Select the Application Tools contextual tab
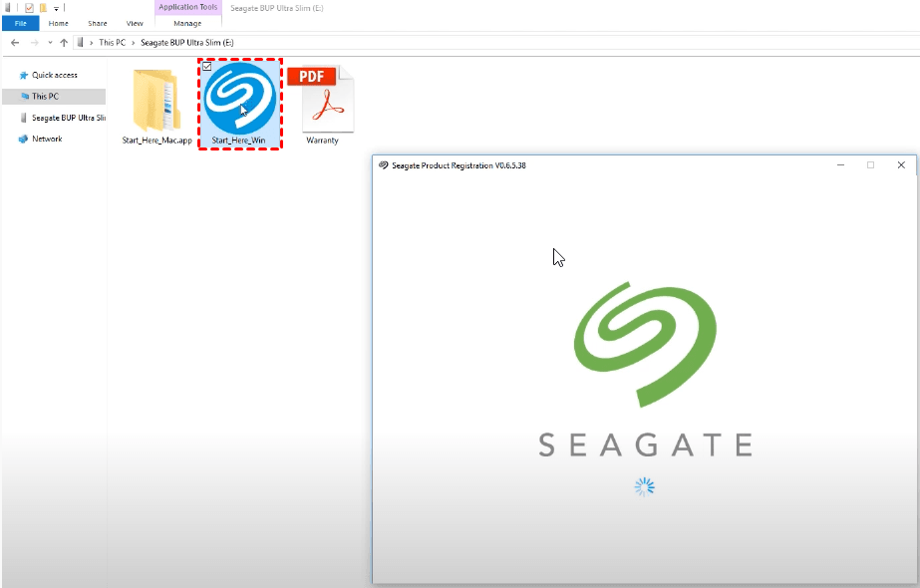920x588 pixels. 187,7
